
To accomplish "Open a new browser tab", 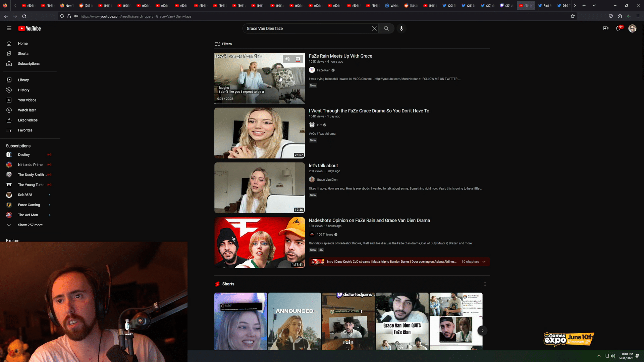I will coord(584,6).
